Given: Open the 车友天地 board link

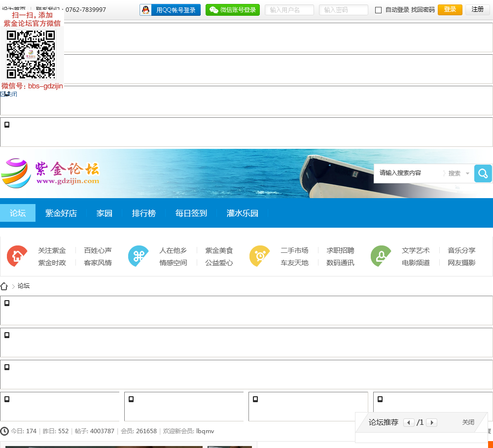Looking at the screenshot, I should [295, 263].
